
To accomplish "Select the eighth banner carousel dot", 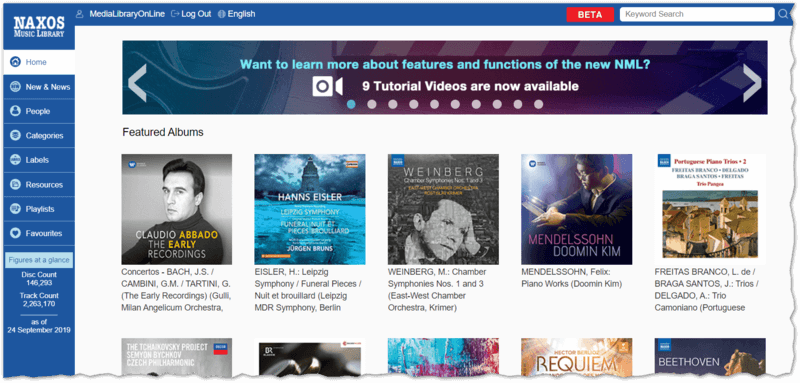I will 496,104.
